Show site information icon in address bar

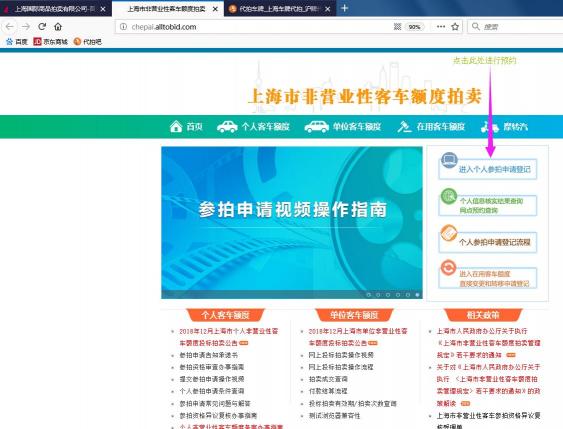coord(123,27)
